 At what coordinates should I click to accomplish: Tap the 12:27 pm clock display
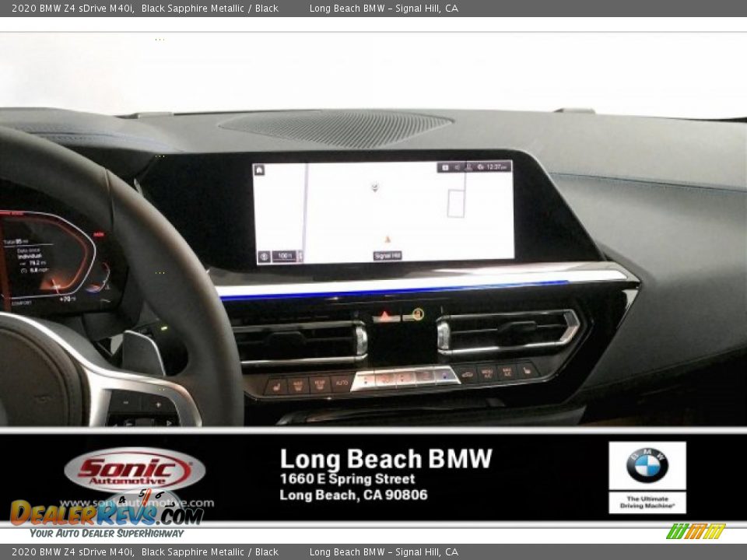pyautogui.click(x=496, y=167)
